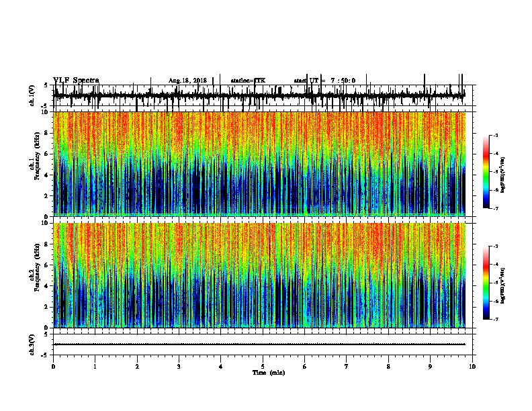Screen dimensions: 532x411
Task: Click the flat ch.3 voltage trace
Action: pyautogui.click(x=259, y=345)
